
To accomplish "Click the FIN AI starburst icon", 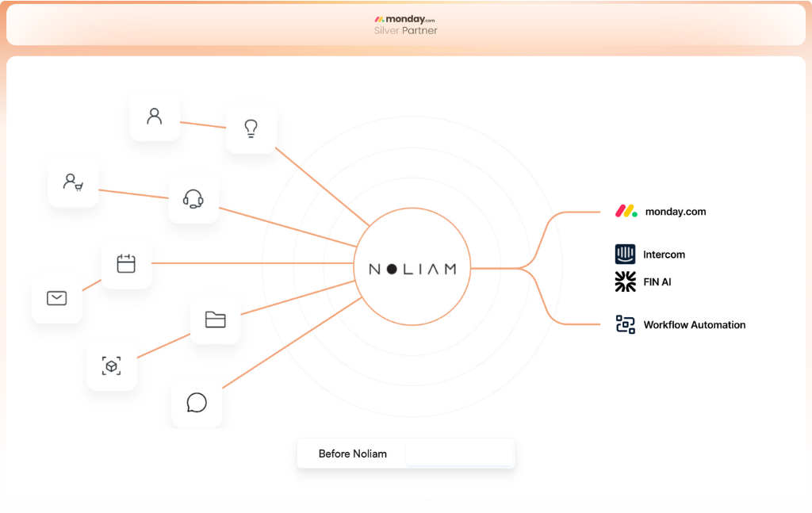I will [x=625, y=281].
